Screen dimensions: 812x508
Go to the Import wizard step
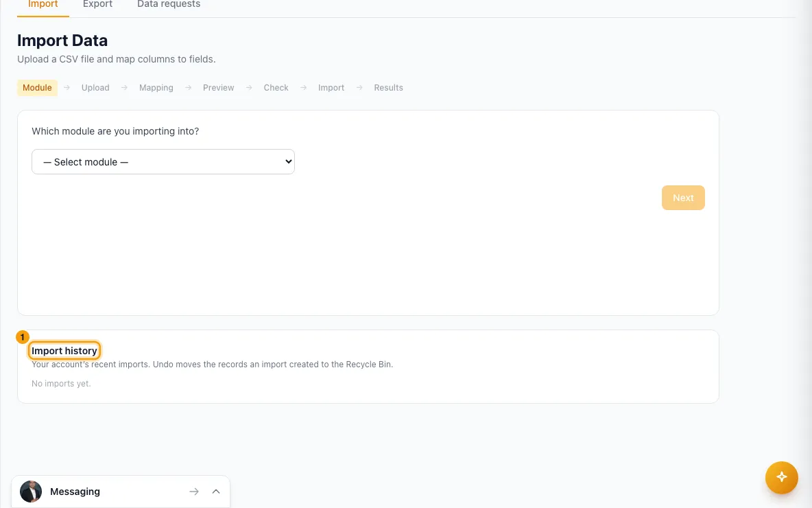331,88
